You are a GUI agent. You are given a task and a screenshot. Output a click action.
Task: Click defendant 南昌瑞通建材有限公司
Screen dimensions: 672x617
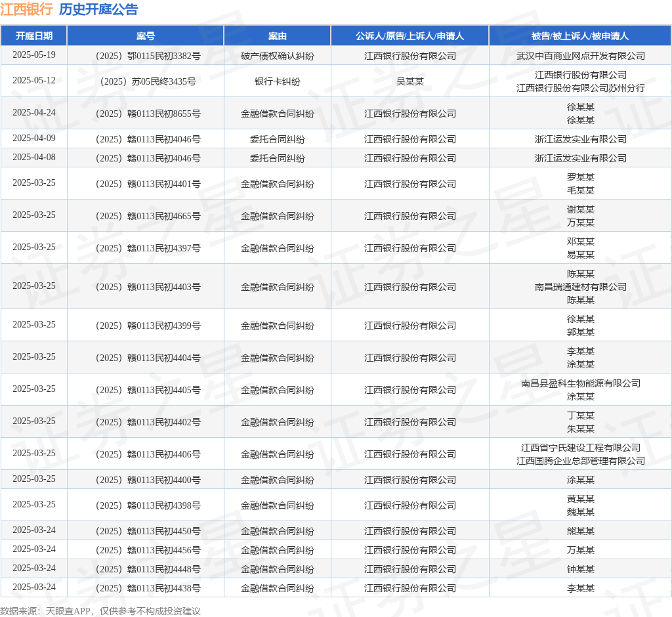click(x=580, y=287)
